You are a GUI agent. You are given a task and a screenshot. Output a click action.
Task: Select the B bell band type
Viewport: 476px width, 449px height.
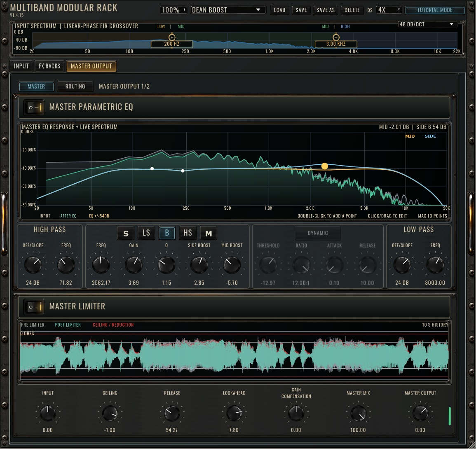167,233
